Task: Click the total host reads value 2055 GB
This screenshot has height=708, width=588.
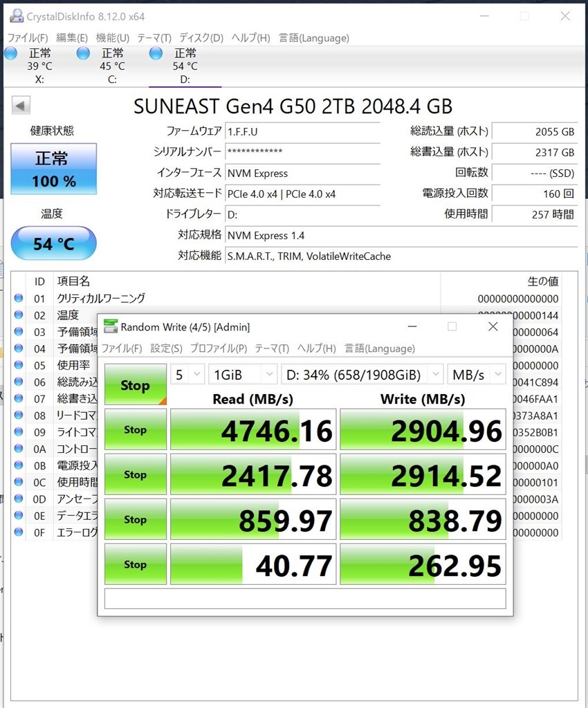Action: pos(535,131)
